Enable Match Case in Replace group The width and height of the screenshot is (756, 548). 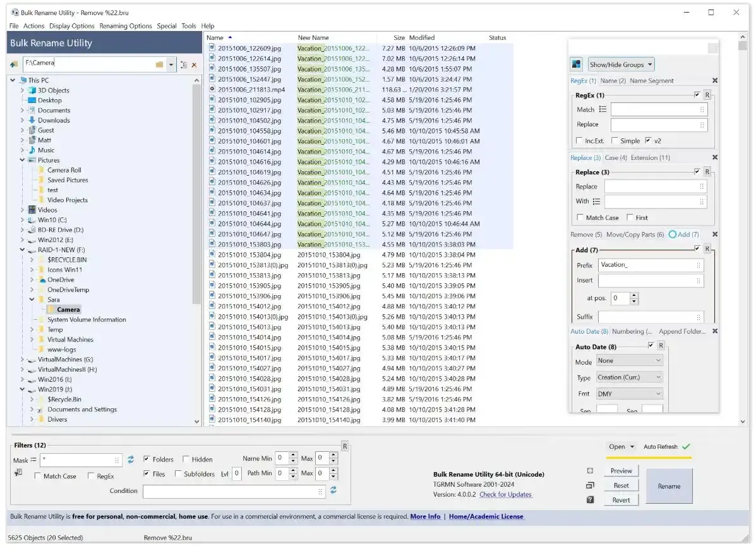[x=580, y=217]
